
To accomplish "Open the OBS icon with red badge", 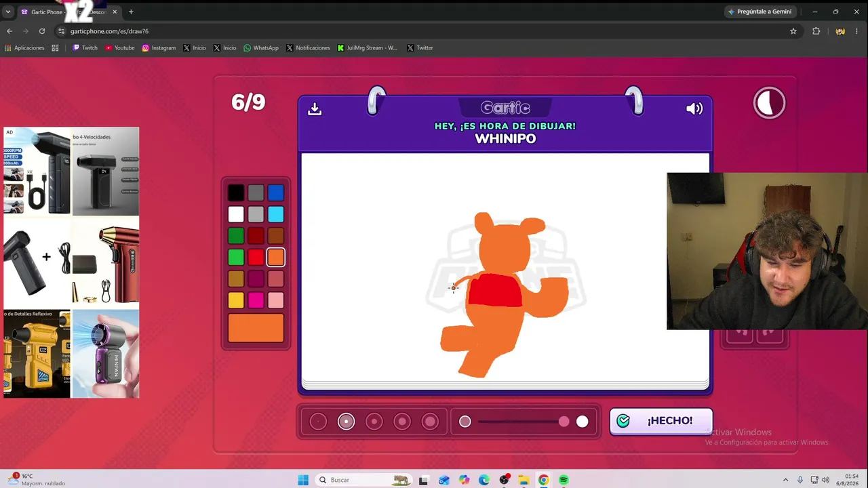I will (504, 480).
